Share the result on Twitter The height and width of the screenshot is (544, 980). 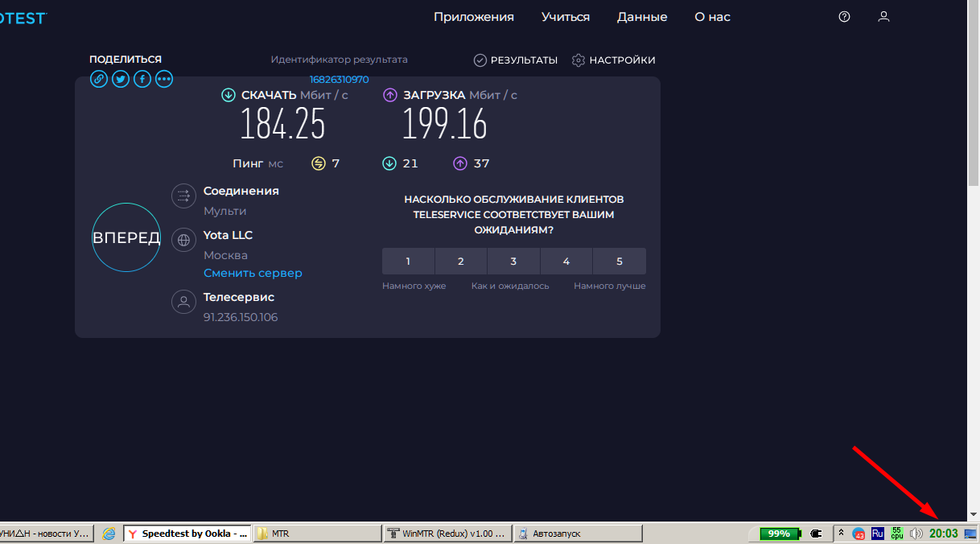pyautogui.click(x=121, y=79)
